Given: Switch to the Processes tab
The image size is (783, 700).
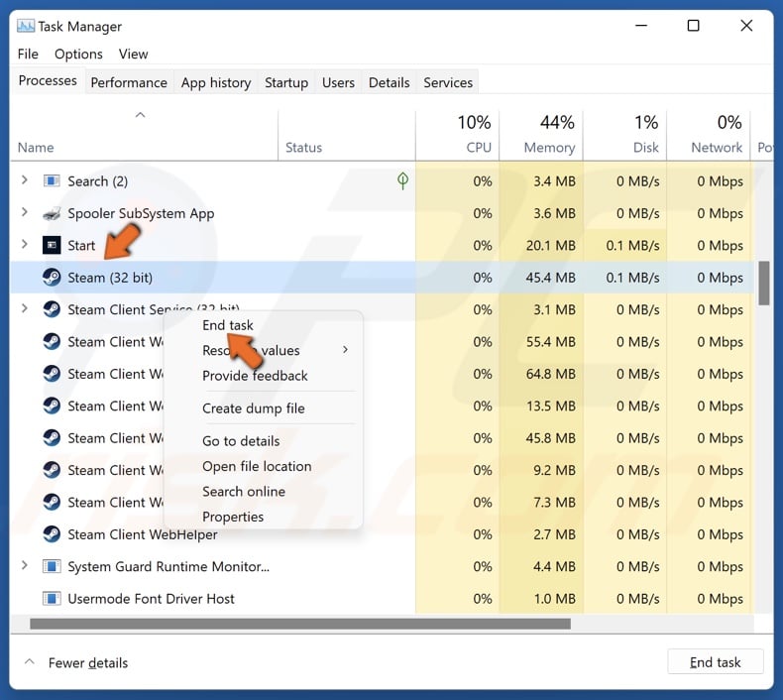Looking at the screenshot, I should click(48, 80).
